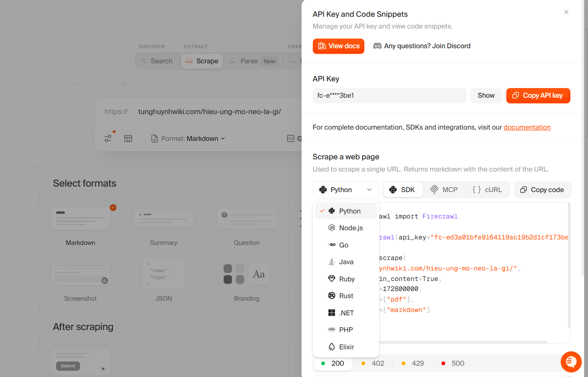Choose Go from the language list
Image resolution: width=588 pixels, height=377 pixels.
click(346, 245)
